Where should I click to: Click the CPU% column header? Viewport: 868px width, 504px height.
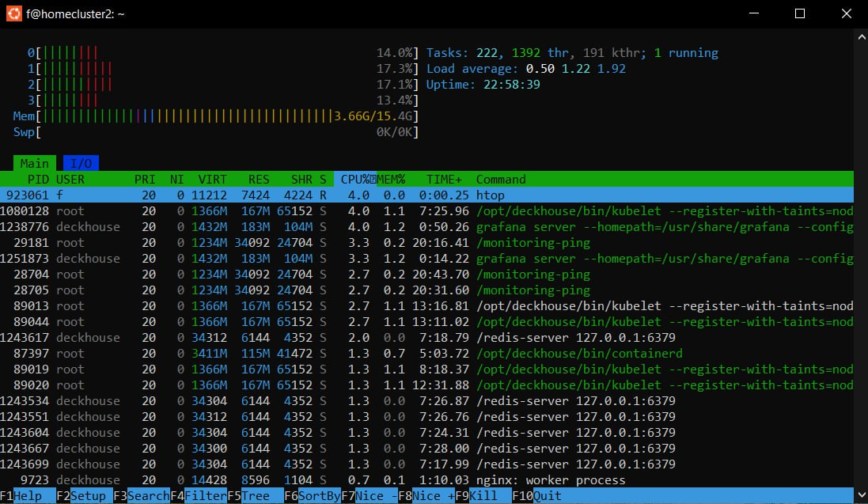coord(355,180)
